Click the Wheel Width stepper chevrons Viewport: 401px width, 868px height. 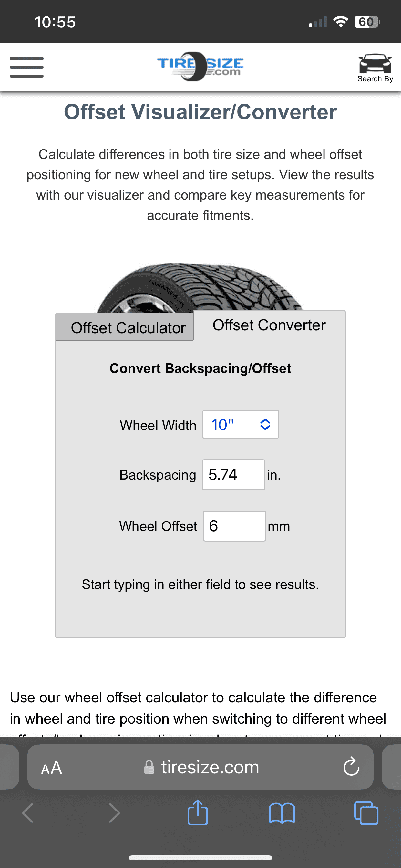265,424
